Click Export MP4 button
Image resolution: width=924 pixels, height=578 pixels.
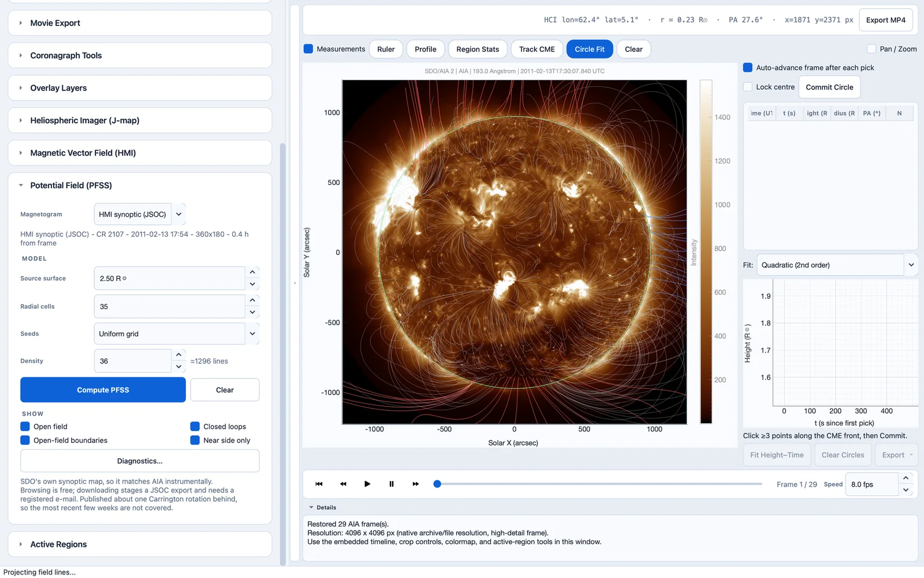(886, 20)
